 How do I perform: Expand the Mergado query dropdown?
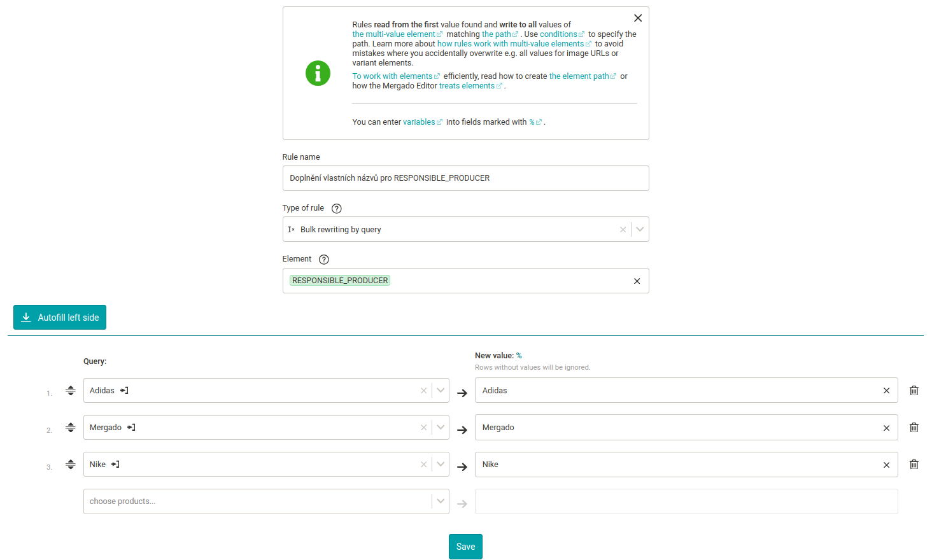pyautogui.click(x=441, y=428)
